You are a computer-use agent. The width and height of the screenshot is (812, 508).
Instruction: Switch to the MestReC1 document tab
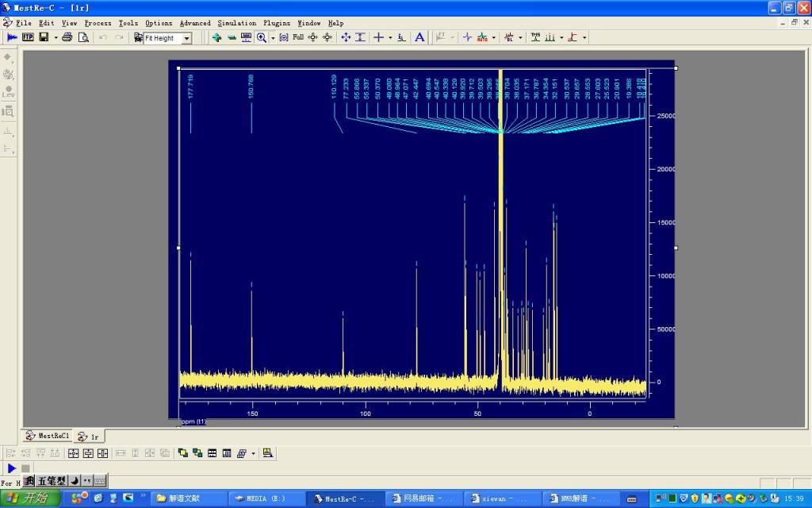click(48, 436)
